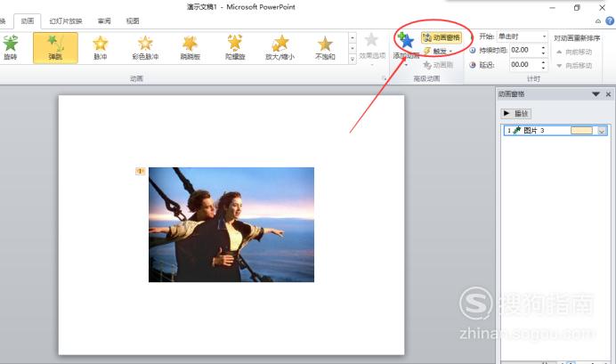This screenshot has height=364, width=616.
Task: Click the delay clock icon
Action: click(x=473, y=65)
